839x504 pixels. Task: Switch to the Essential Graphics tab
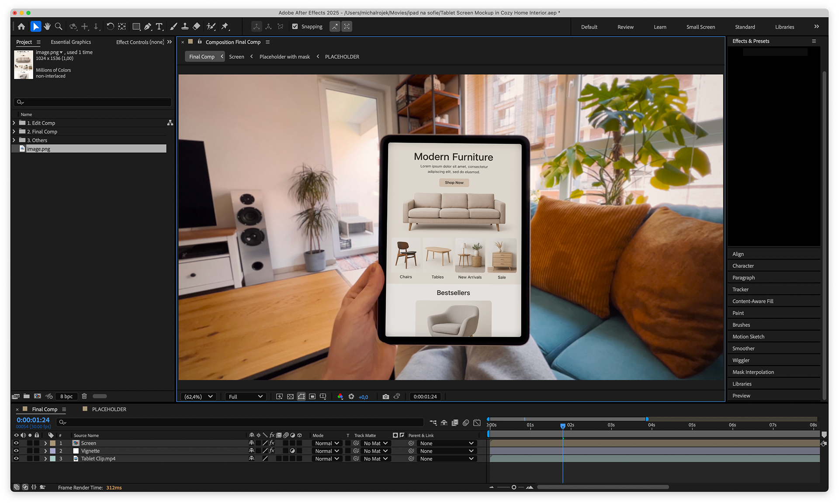[71, 42]
